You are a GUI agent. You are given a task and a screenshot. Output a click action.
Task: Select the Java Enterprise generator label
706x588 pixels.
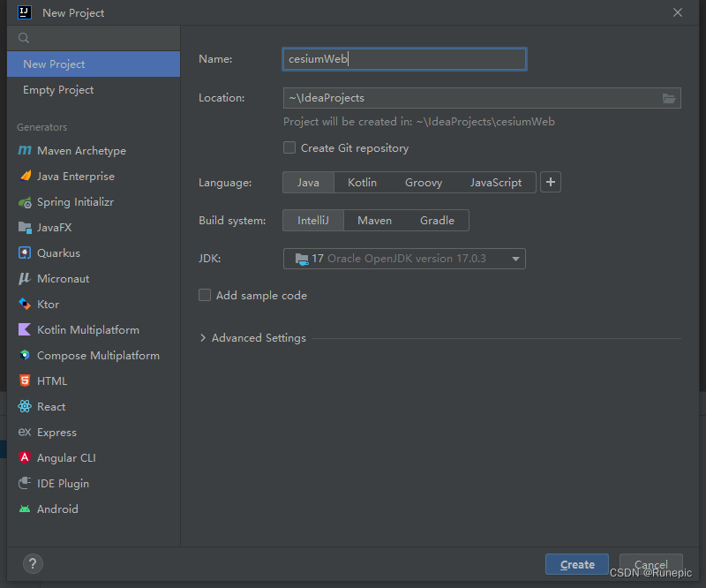click(x=76, y=177)
